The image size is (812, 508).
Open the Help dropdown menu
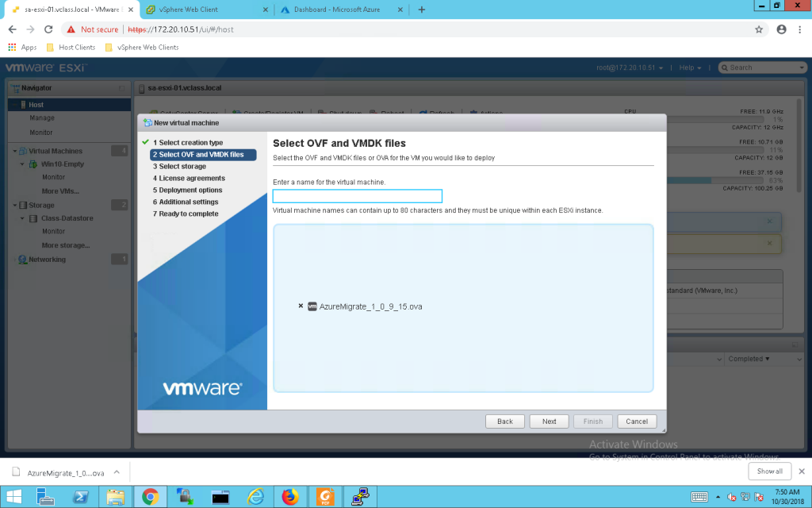(690, 68)
